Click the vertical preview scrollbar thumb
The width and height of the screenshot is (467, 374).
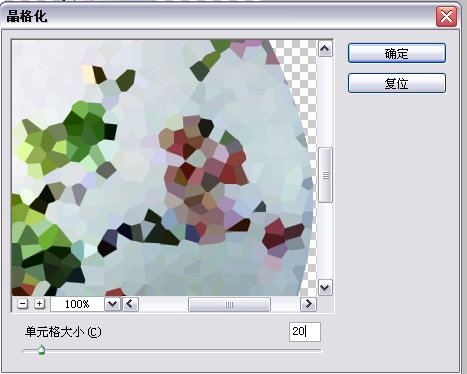coord(325,175)
